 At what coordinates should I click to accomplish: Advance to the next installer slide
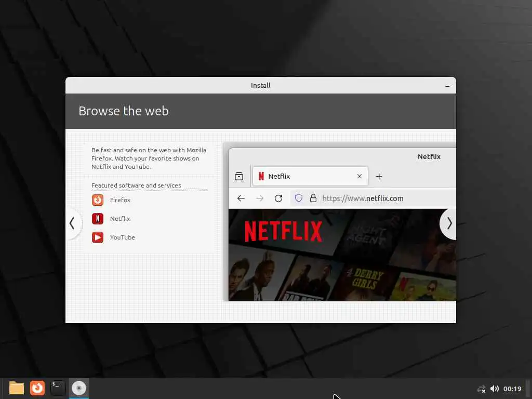pyautogui.click(x=448, y=223)
